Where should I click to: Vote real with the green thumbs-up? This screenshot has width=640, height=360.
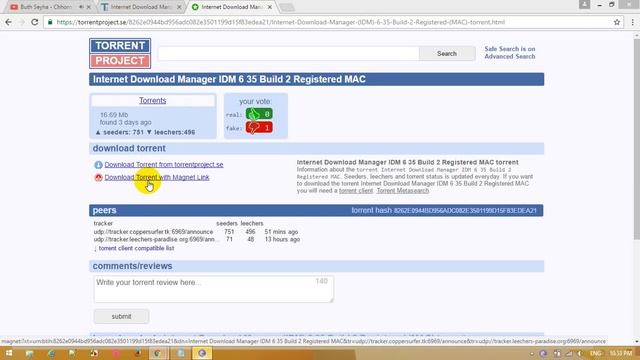[259, 114]
